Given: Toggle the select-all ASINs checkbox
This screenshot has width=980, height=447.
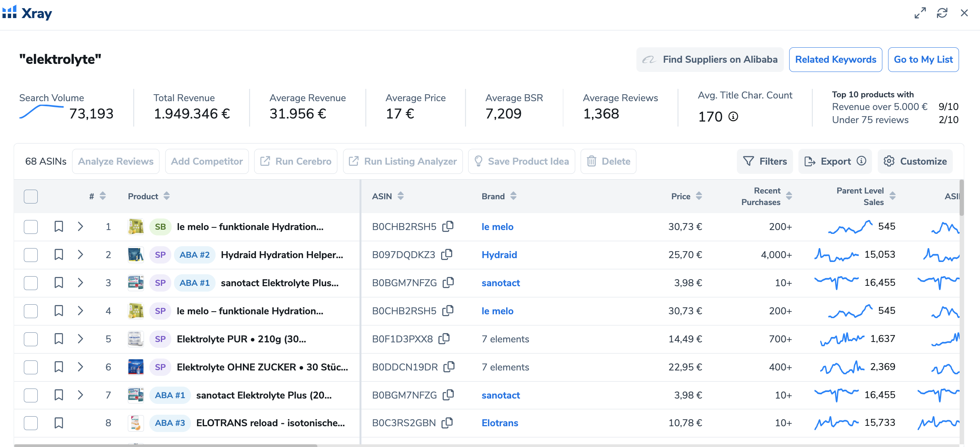Looking at the screenshot, I should (x=31, y=196).
